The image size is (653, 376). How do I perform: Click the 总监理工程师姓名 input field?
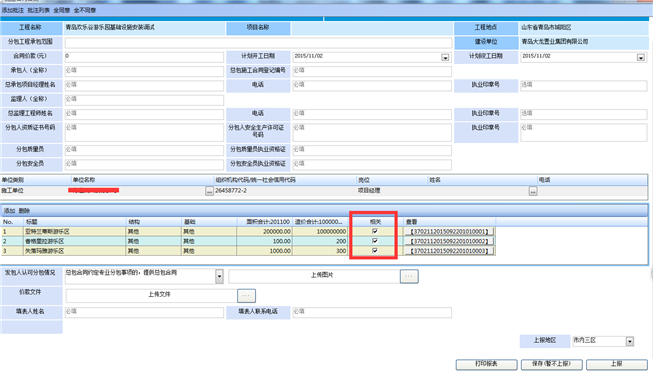click(x=144, y=115)
